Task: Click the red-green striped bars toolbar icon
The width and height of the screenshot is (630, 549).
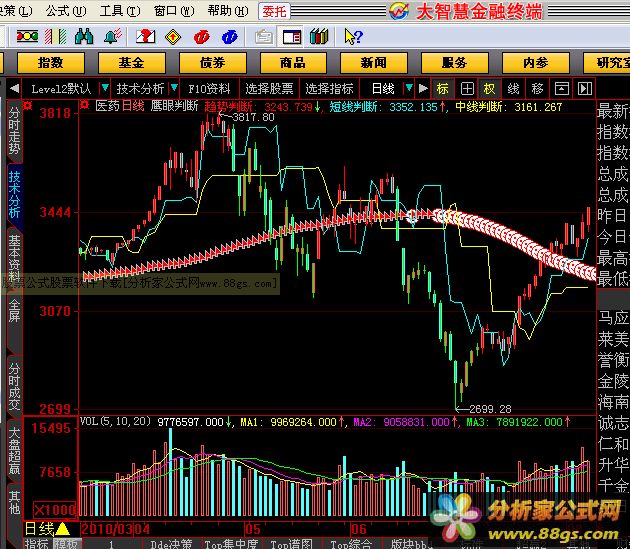Action: click(x=55, y=37)
